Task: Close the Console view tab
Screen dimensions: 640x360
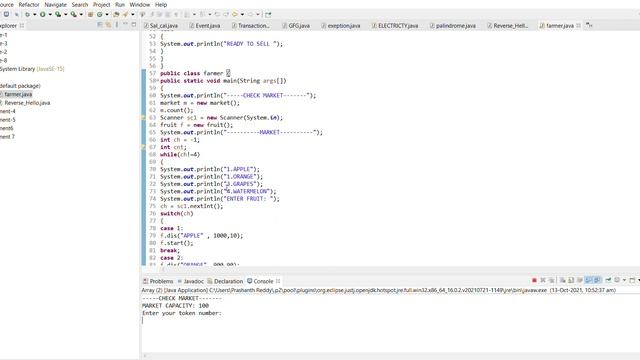Action: [278, 281]
